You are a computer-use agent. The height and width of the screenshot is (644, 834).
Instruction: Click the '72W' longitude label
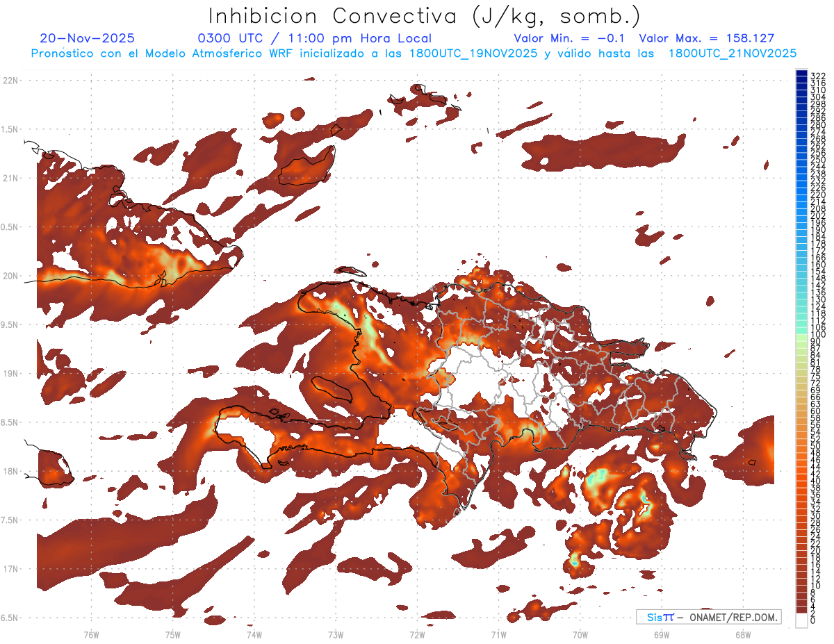pos(417,634)
